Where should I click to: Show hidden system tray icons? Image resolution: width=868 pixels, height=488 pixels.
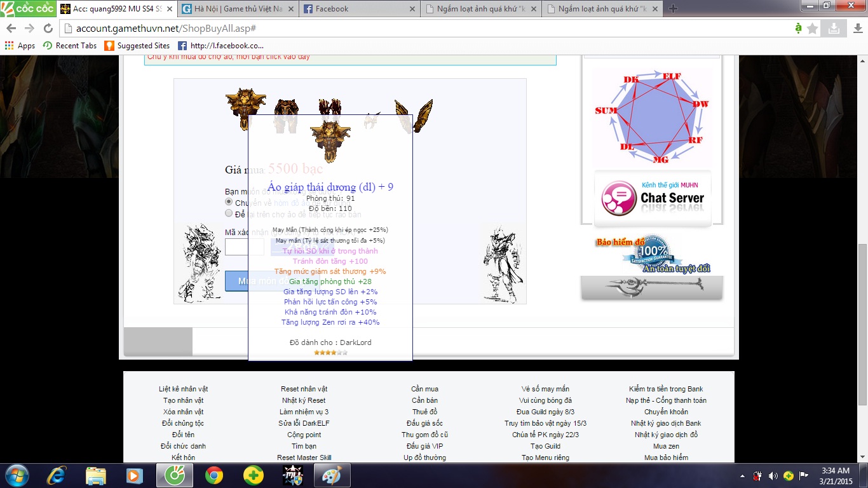743,476
